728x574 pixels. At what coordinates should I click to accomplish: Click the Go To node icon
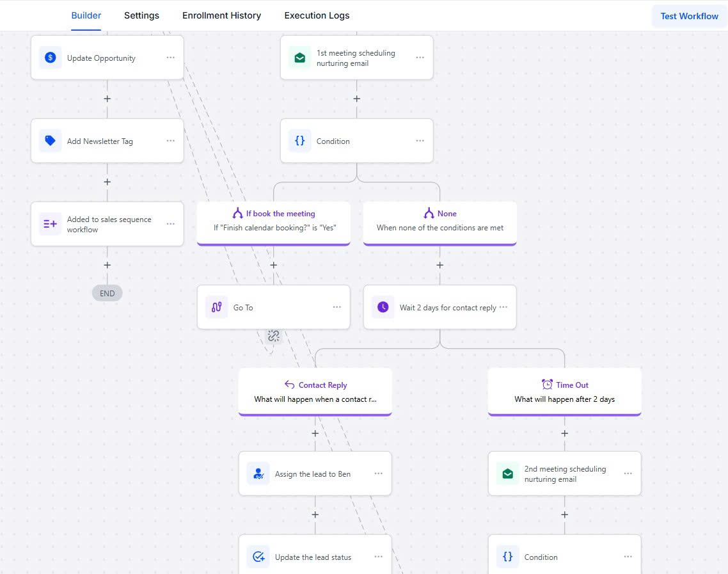click(217, 307)
